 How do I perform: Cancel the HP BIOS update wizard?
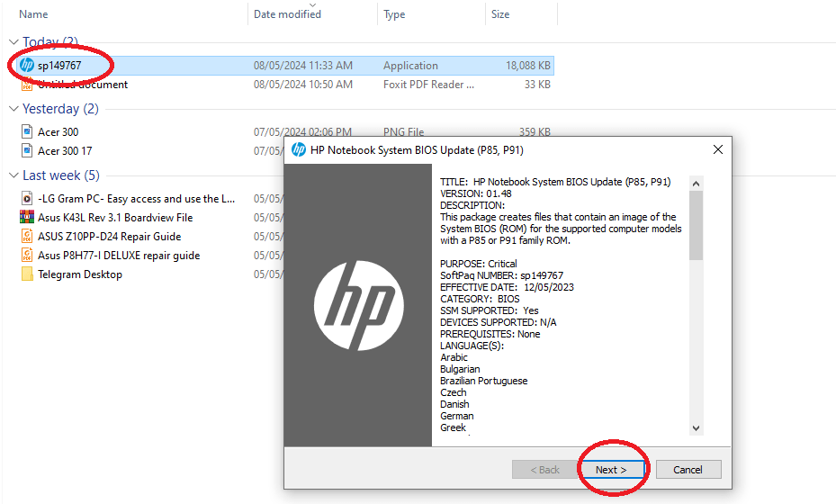pos(688,469)
